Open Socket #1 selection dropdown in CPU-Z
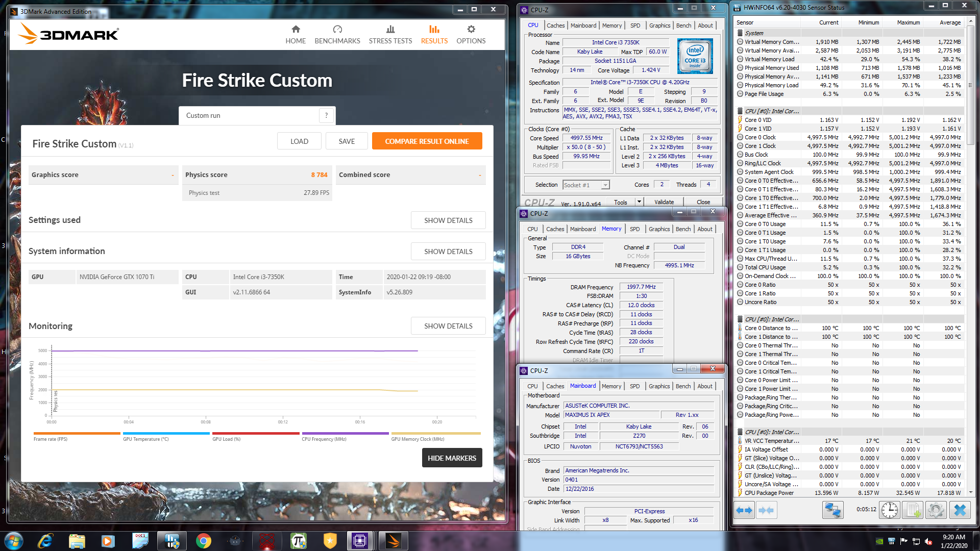Image resolution: width=980 pixels, height=551 pixels. coord(586,185)
